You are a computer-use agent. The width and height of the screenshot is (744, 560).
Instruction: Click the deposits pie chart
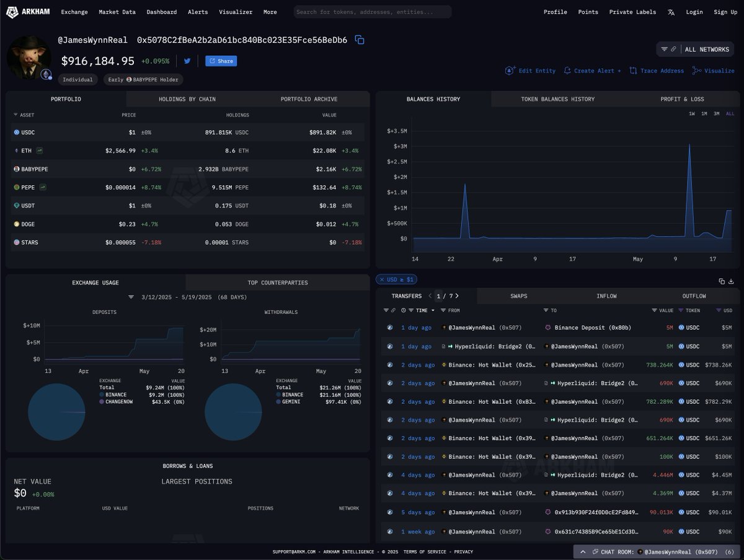pyautogui.click(x=56, y=412)
